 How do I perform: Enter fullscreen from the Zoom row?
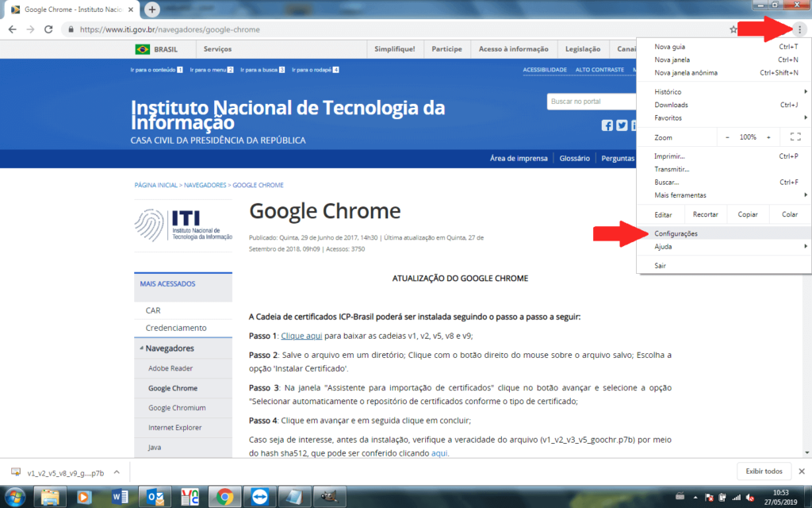coord(795,137)
